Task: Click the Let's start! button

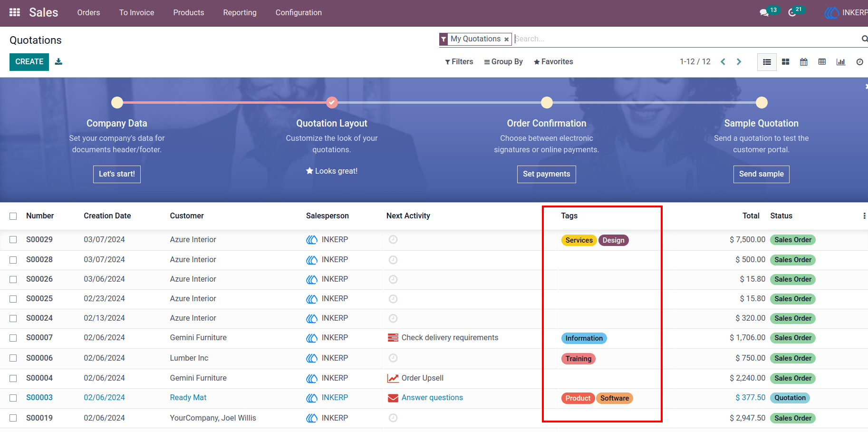Action: [x=117, y=174]
